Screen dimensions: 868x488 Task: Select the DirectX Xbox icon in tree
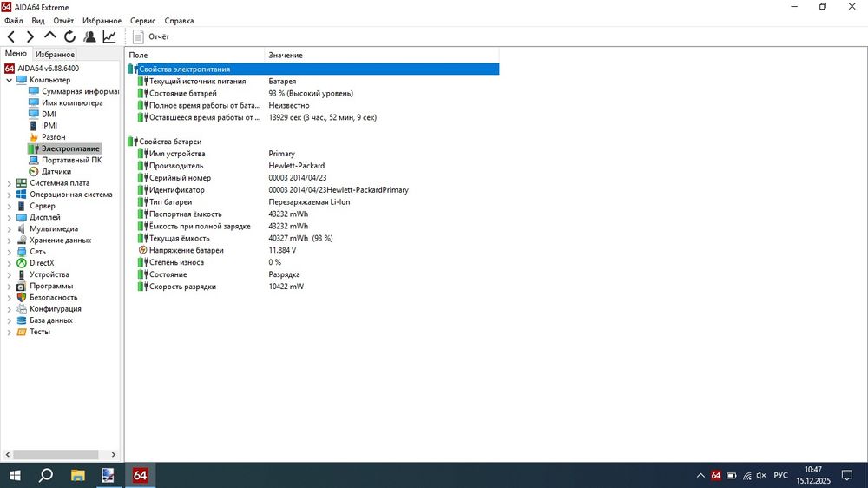click(22, 262)
